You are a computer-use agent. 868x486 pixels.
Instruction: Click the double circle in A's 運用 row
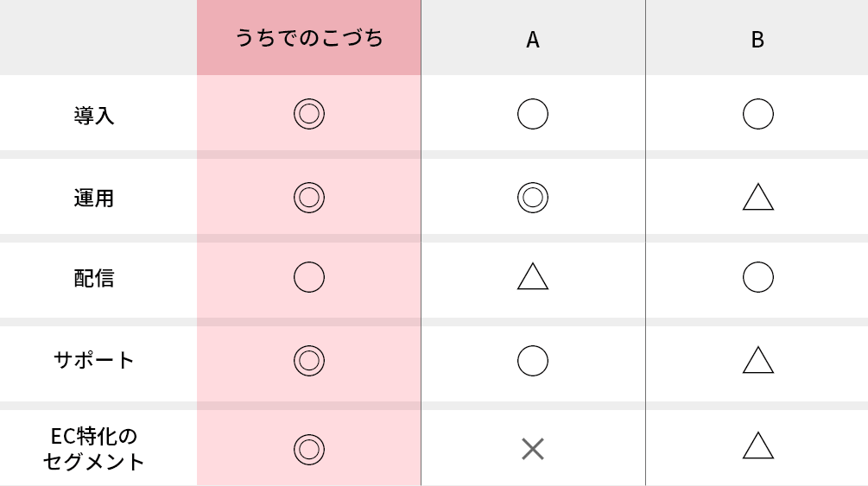533,198
